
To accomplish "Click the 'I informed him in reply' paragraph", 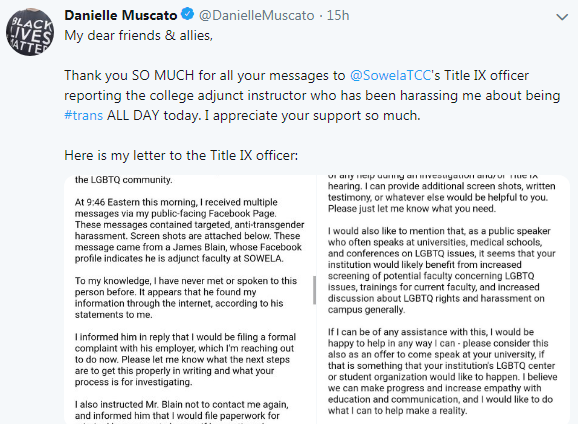I will [185, 359].
